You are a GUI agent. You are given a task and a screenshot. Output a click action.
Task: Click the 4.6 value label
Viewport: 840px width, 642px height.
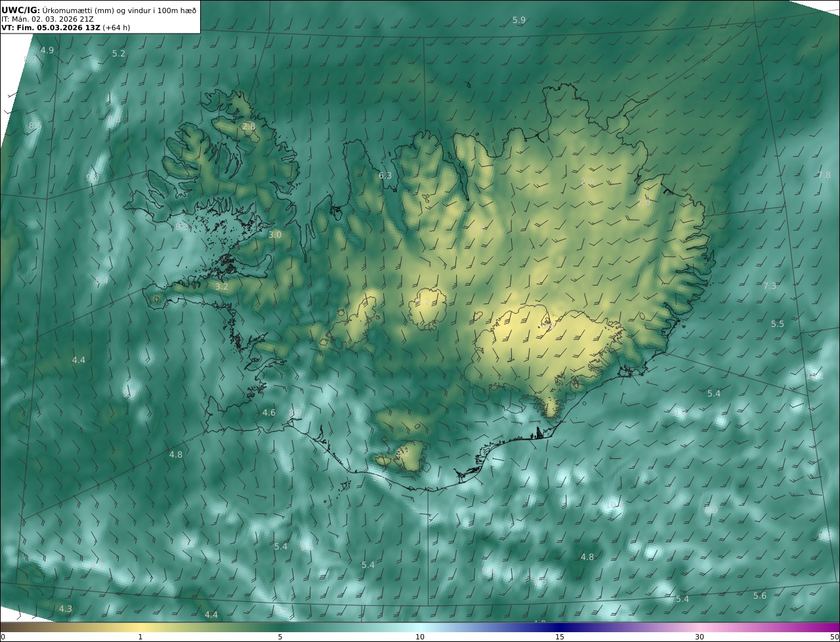coord(269,413)
